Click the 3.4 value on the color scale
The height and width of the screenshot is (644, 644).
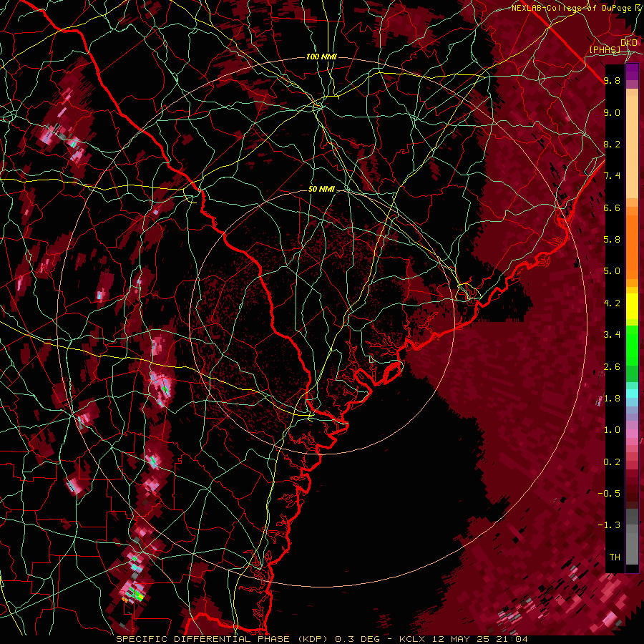[612, 335]
